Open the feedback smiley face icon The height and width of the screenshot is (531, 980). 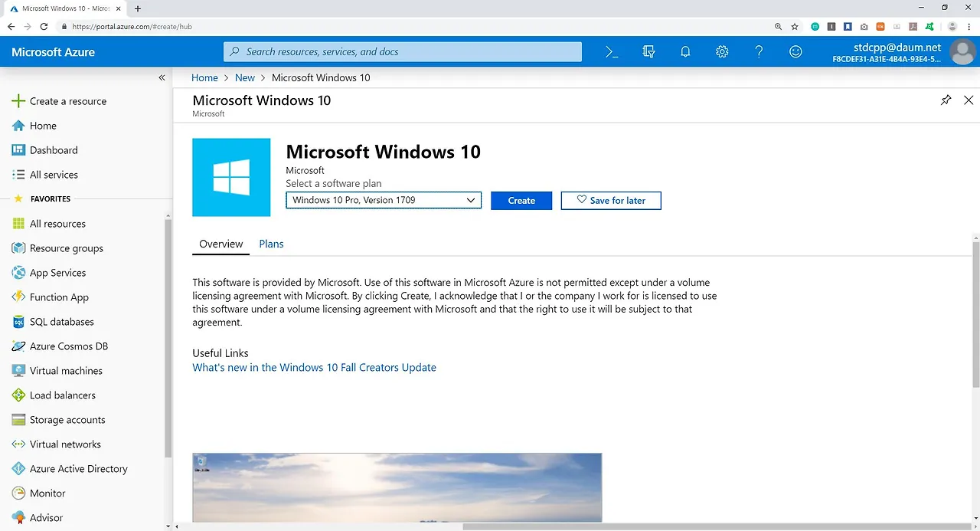click(x=795, y=52)
